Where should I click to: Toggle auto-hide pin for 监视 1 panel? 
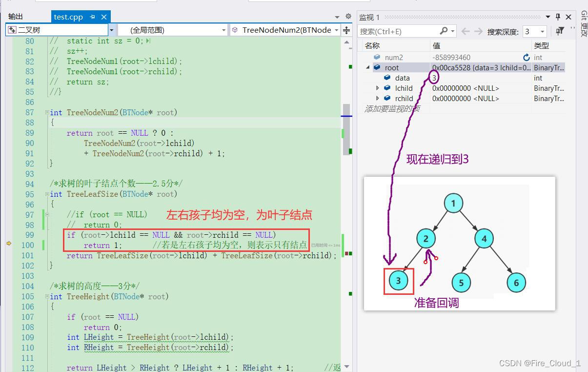click(x=558, y=17)
